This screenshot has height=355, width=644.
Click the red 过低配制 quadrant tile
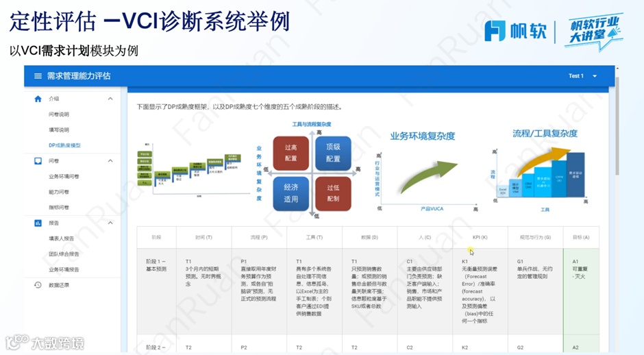[x=333, y=193]
